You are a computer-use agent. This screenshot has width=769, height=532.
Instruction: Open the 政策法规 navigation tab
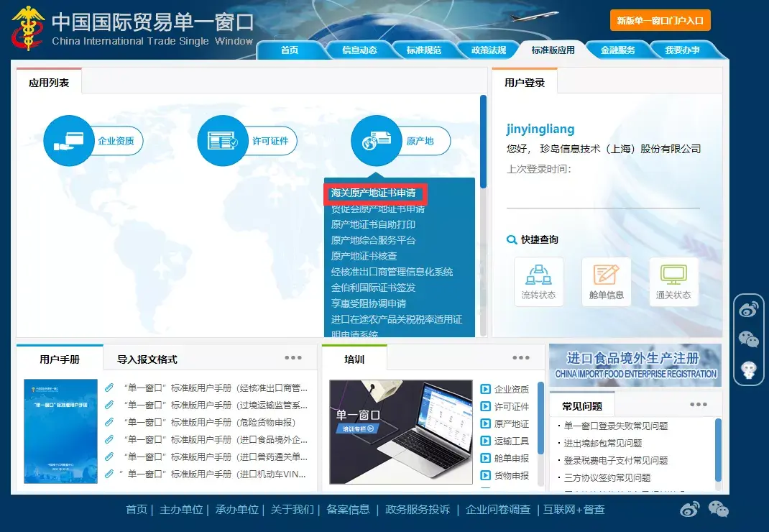[489, 50]
